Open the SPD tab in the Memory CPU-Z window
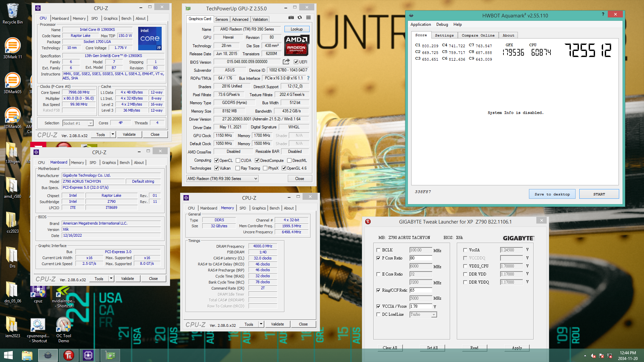This screenshot has height=362, width=644. [243, 208]
